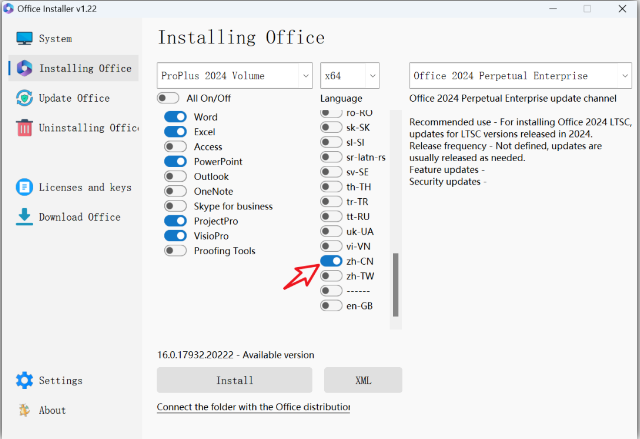Click the Installing Office sidebar icon
The image size is (640, 439).
25,69
